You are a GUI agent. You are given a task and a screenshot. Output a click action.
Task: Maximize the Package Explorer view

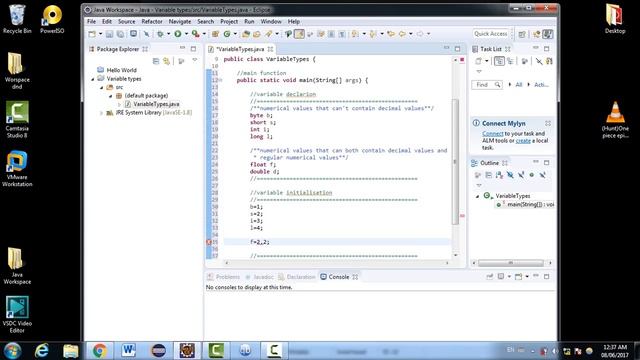[193, 49]
